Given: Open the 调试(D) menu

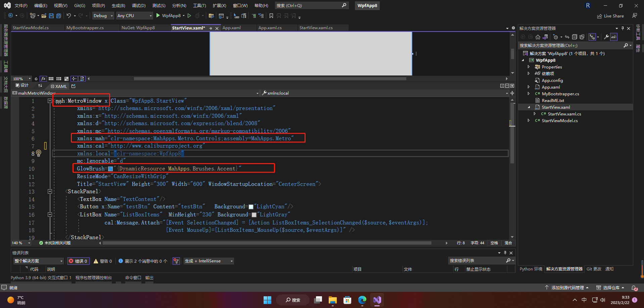Looking at the screenshot, I should (x=139, y=6).
